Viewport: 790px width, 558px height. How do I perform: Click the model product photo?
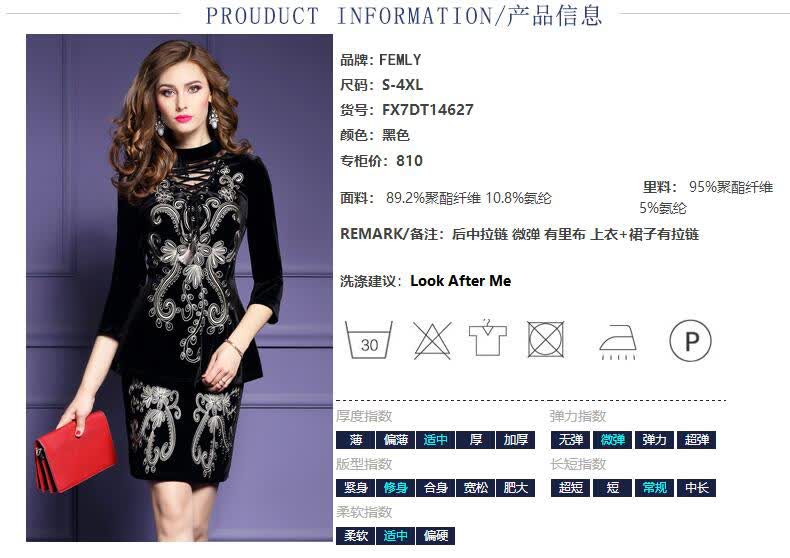pos(179,288)
